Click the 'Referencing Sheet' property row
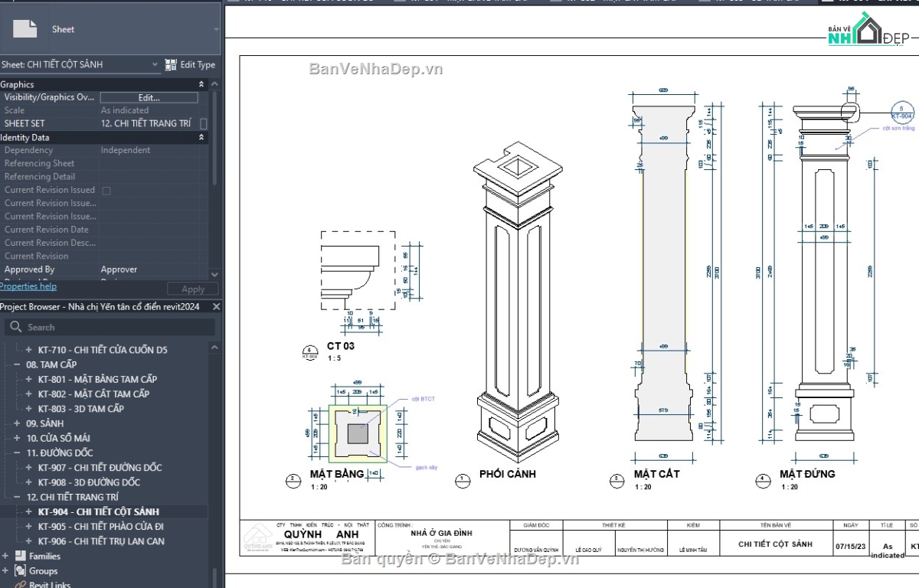Image resolution: width=919 pixels, height=588 pixels. [x=104, y=163]
